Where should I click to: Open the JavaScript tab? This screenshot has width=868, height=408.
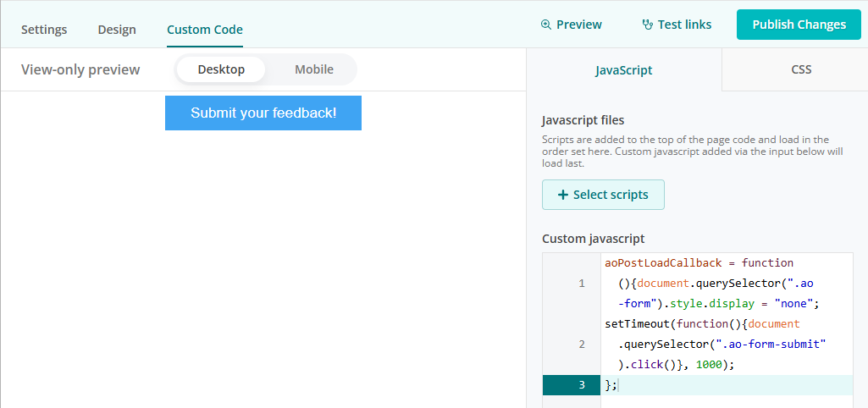tap(624, 69)
